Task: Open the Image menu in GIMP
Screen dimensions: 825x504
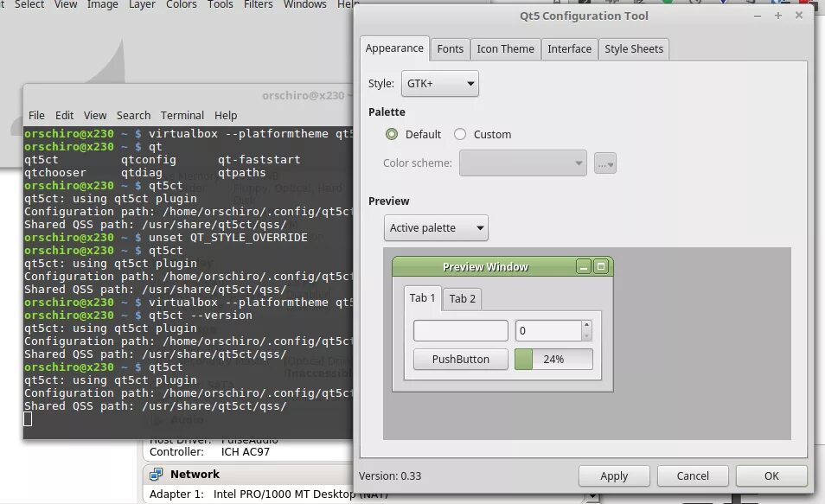Action: (x=103, y=4)
